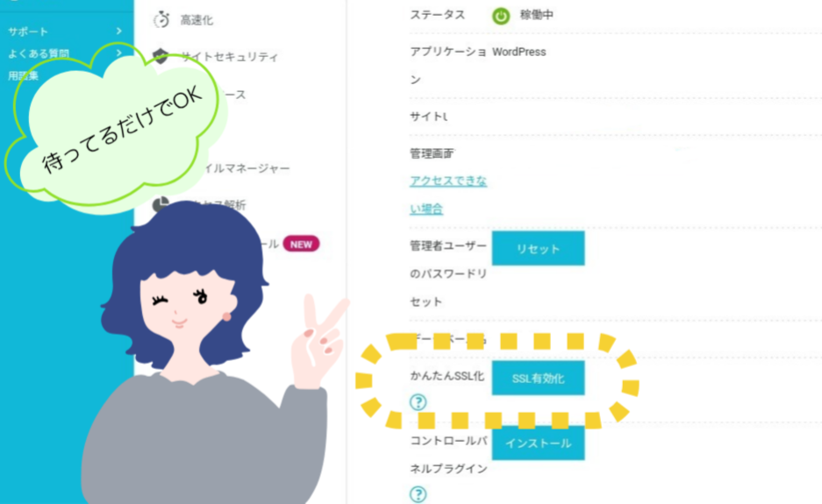Click the 稼働中 status text
This screenshot has width=822, height=504.
(536, 15)
